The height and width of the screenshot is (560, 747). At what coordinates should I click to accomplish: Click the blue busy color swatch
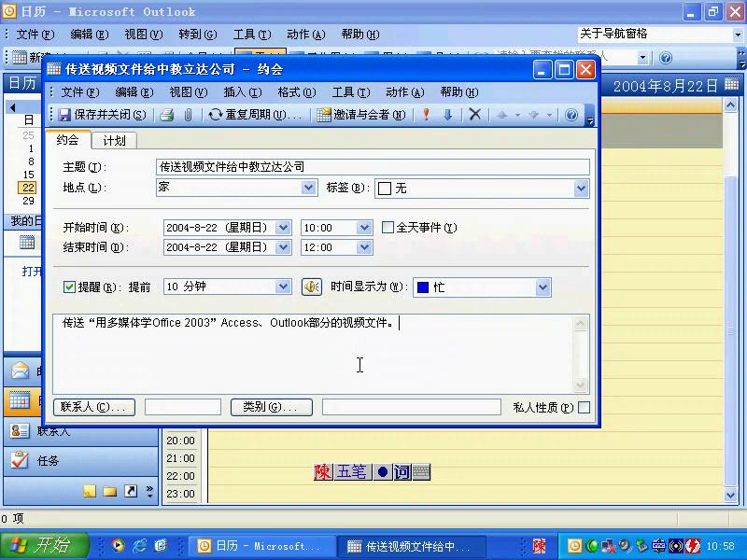click(x=423, y=287)
